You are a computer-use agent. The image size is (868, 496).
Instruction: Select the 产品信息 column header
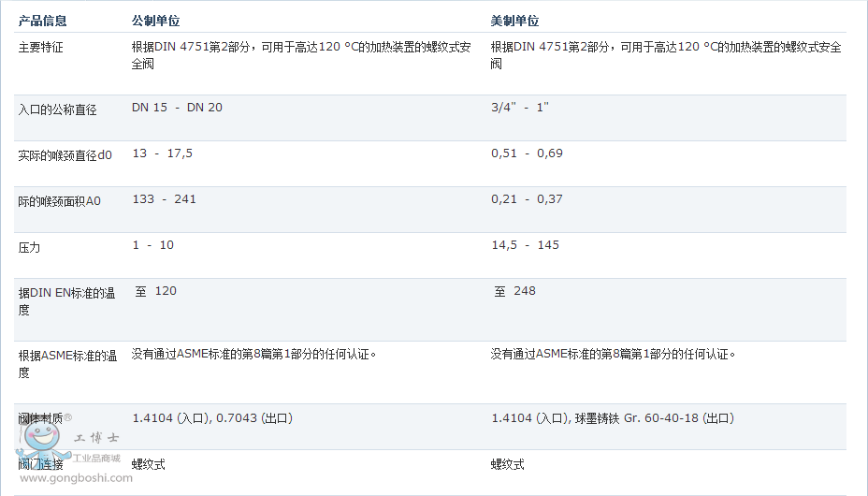tap(43, 21)
